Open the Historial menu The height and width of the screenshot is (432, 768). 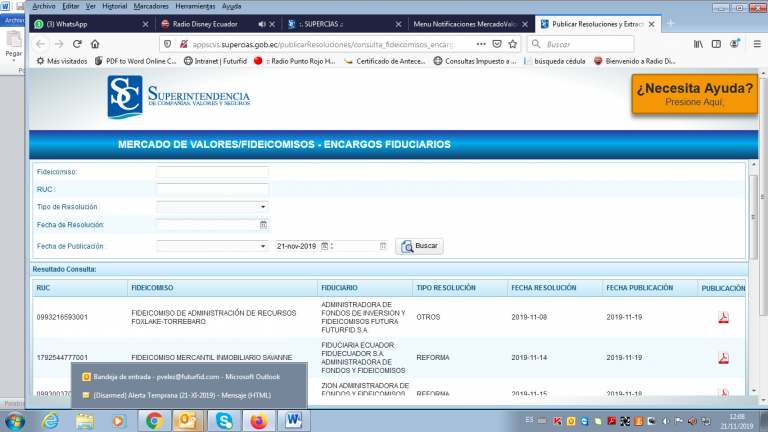[115, 6]
